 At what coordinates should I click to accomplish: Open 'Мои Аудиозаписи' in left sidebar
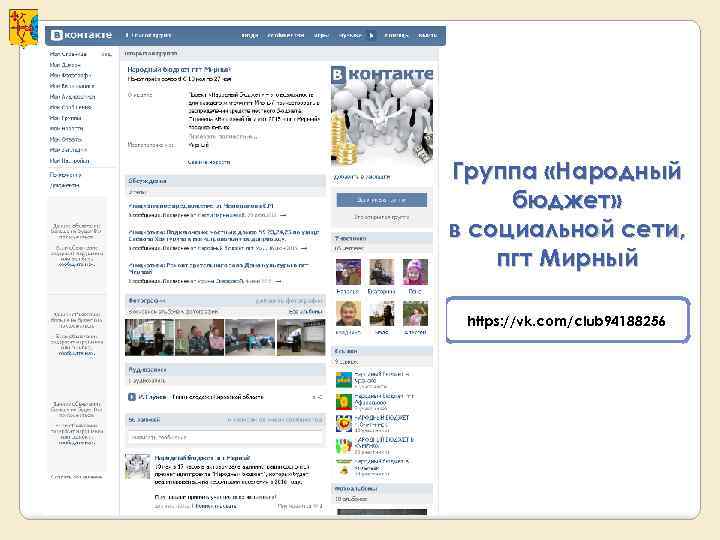[x=72, y=97]
